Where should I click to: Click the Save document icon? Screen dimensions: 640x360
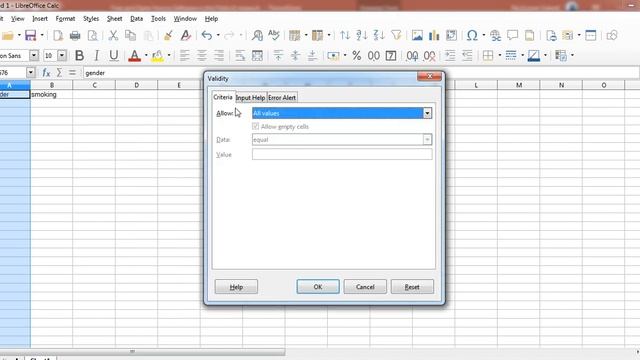pyautogui.click(x=31, y=36)
